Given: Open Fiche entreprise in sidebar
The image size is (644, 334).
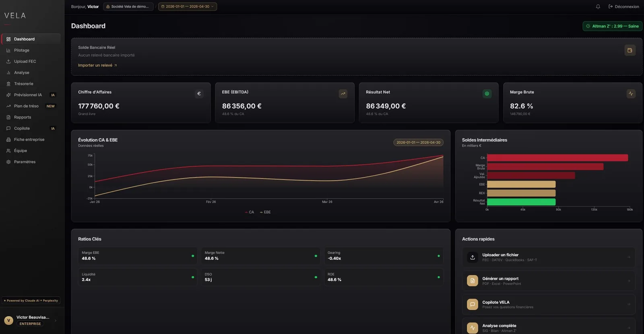Looking at the screenshot, I should pos(31,139).
